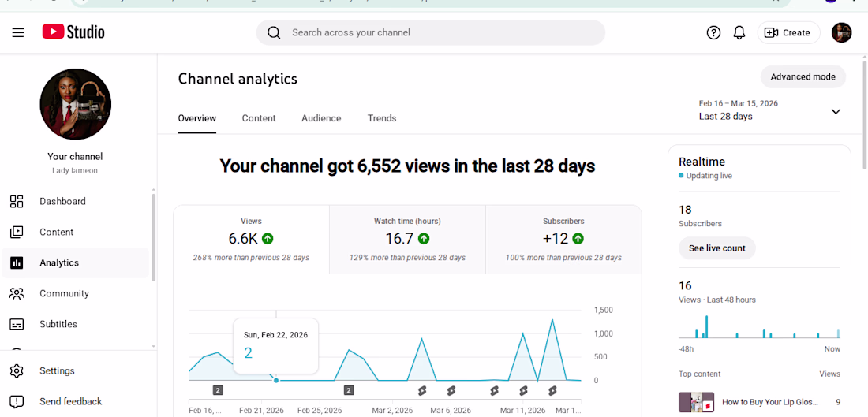Open Content from the sidebar
This screenshot has height=417, width=868.
pos(75,233)
